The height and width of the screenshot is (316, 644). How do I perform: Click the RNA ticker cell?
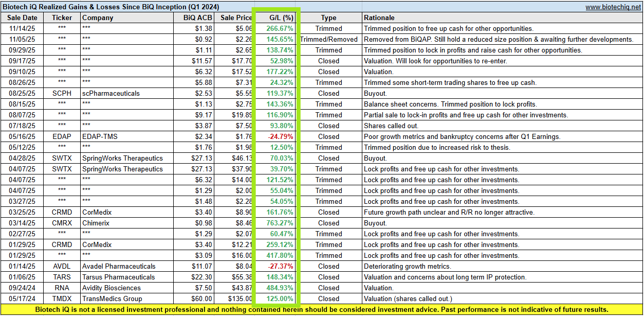tap(62, 288)
